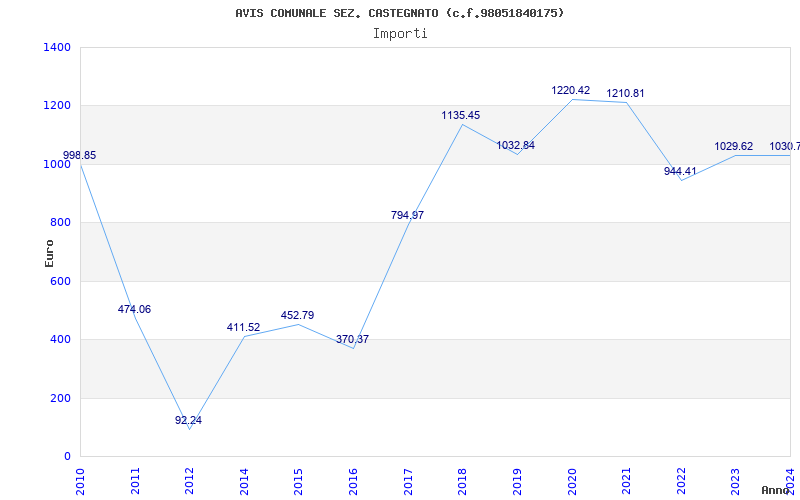The height and width of the screenshot is (500, 800).
Task: Click data value 1032.84
Action: click(516, 145)
